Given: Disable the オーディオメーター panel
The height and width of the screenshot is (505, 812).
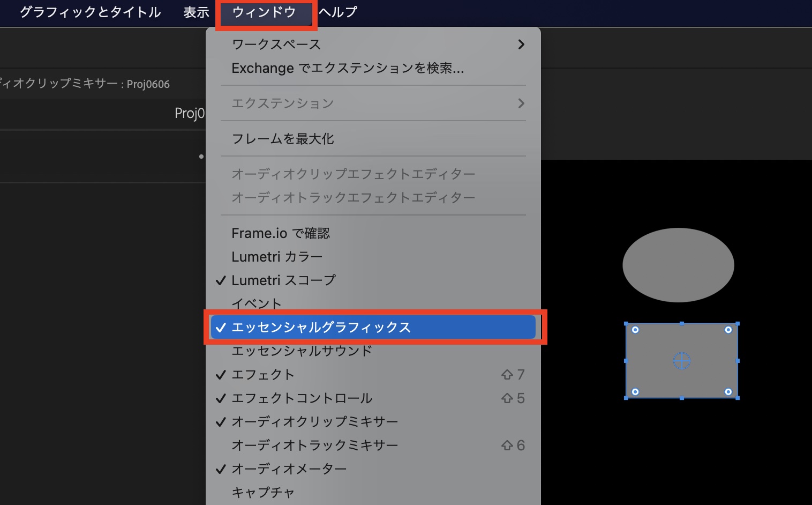Looking at the screenshot, I should (x=288, y=469).
